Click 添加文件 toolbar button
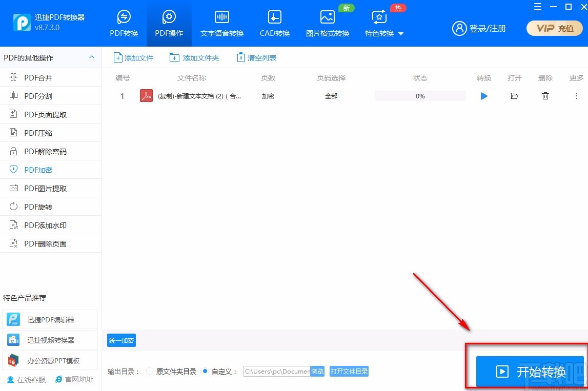588x391 pixels. coord(133,58)
